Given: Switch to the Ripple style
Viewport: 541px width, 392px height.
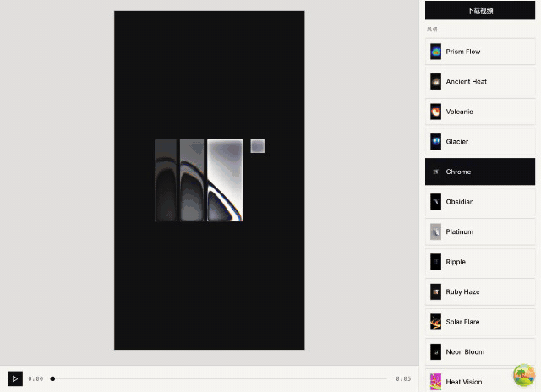Looking at the screenshot, I should pos(480,262).
